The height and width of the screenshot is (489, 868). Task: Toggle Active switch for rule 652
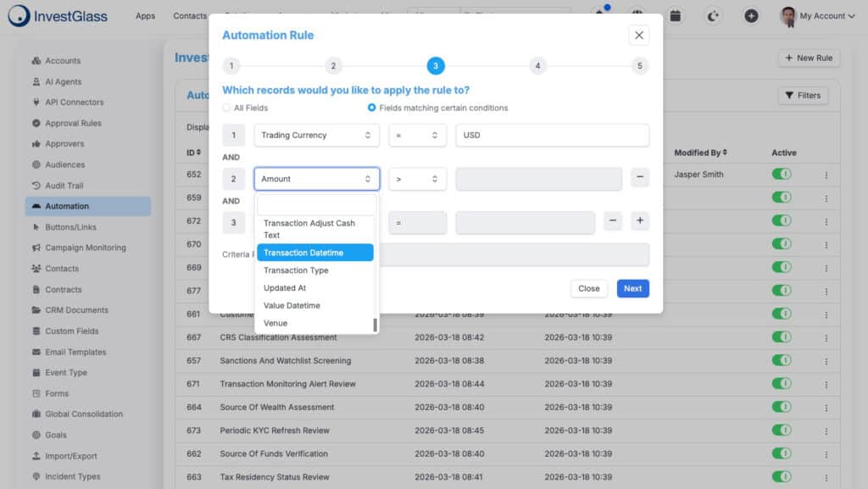pos(782,175)
